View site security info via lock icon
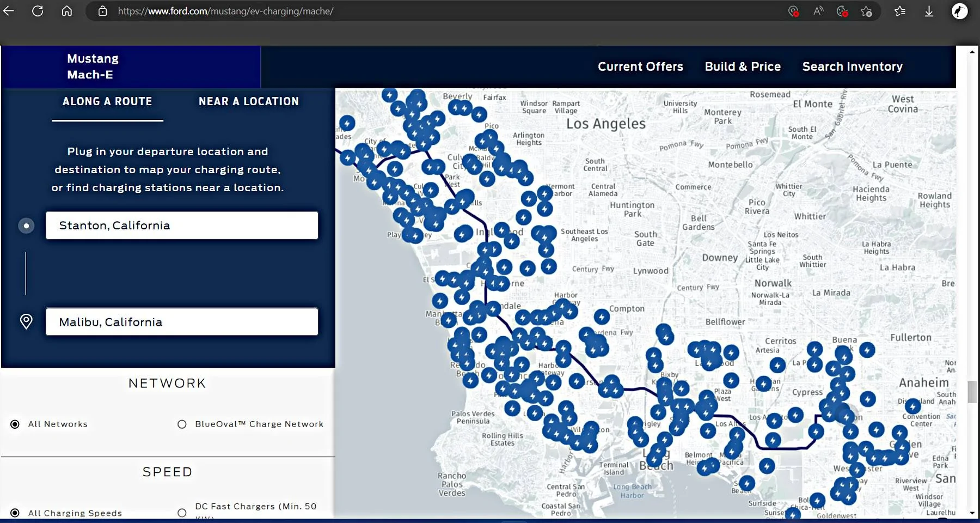 (x=102, y=11)
